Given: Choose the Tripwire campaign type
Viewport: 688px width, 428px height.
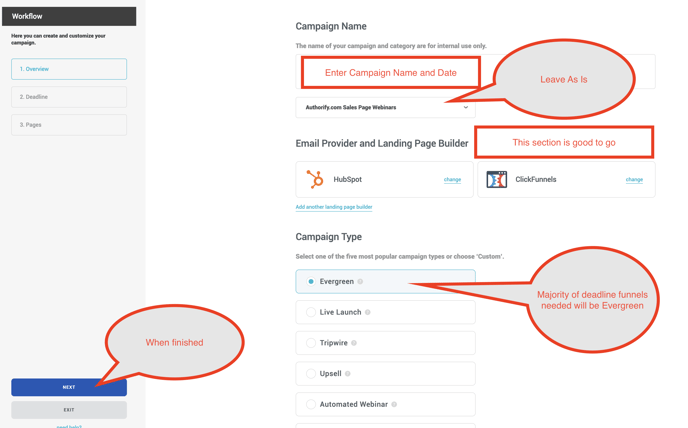Looking at the screenshot, I should coord(311,343).
